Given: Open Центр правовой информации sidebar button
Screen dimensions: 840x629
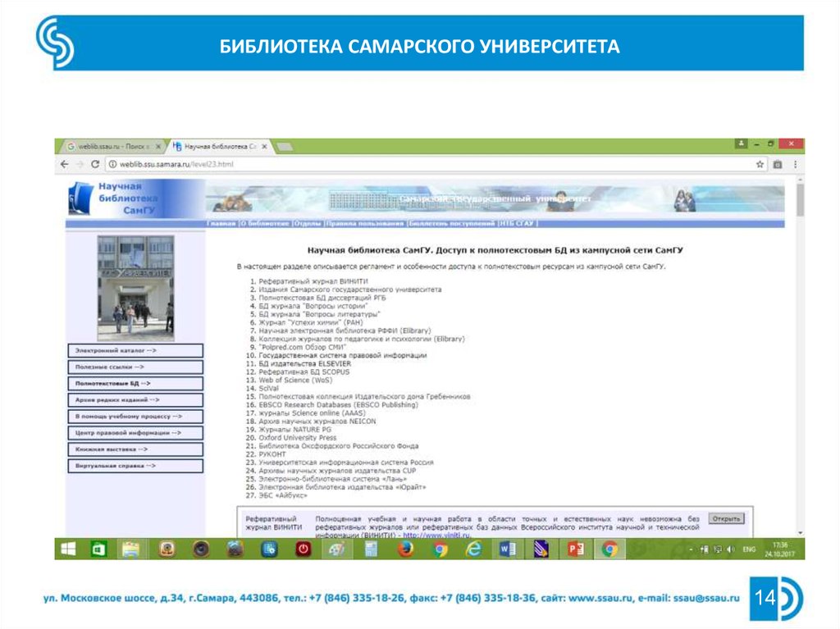Looking at the screenshot, I should tap(135, 433).
